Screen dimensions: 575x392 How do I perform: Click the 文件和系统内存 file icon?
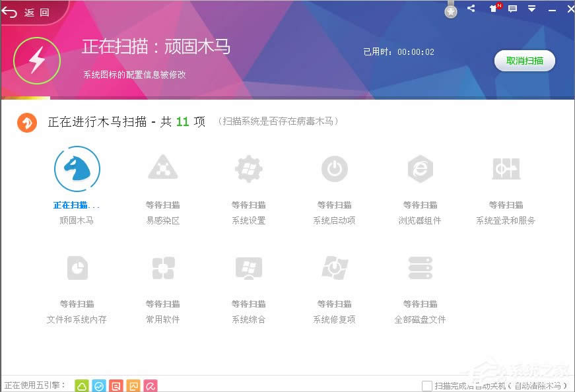(77, 267)
